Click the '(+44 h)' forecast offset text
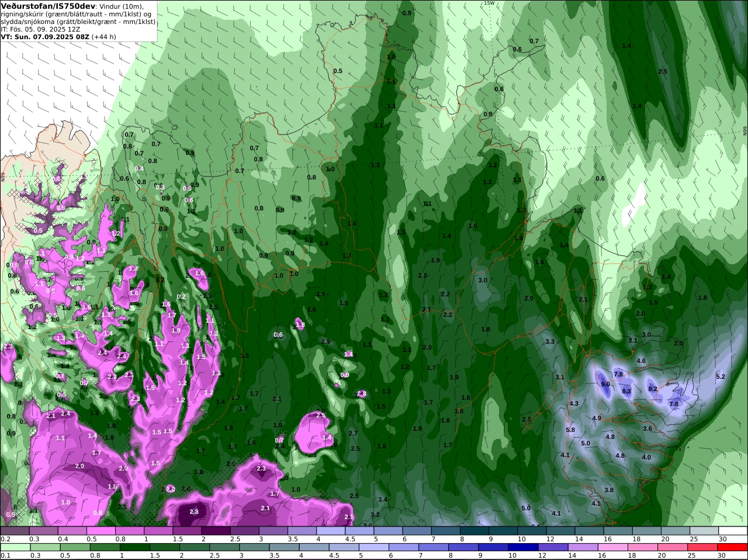 click(x=104, y=36)
